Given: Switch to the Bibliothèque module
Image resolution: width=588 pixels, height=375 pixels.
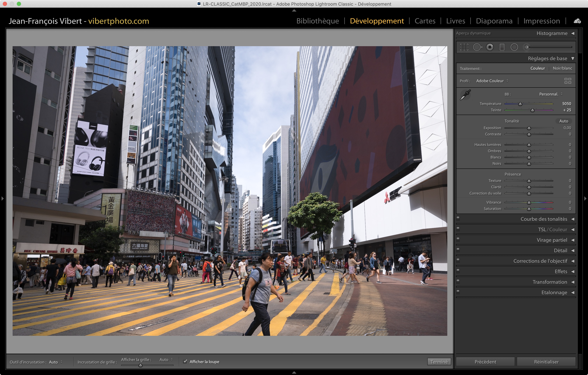Looking at the screenshot, I should coord(317,21).
